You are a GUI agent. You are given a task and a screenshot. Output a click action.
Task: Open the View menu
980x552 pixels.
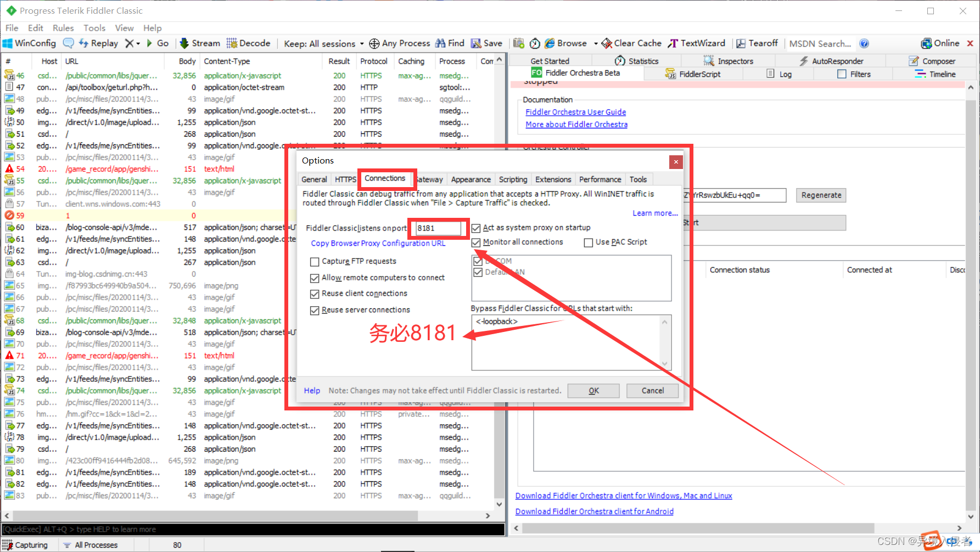pyautogui.click(x=124, y=28)
